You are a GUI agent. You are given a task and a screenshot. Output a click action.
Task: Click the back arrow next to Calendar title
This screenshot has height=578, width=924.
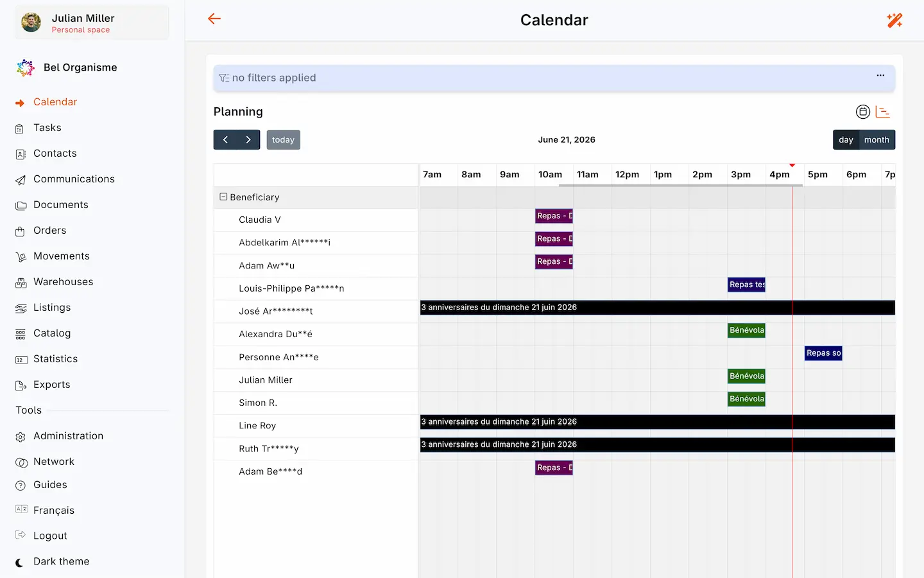(214, 19)
